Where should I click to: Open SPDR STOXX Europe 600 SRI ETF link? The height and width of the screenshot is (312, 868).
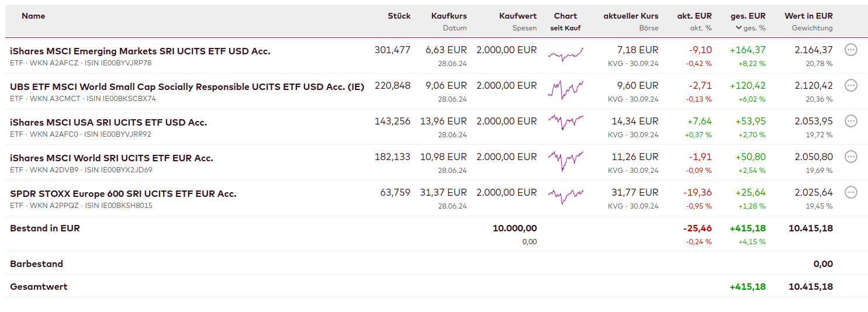[x=123, y=194]
